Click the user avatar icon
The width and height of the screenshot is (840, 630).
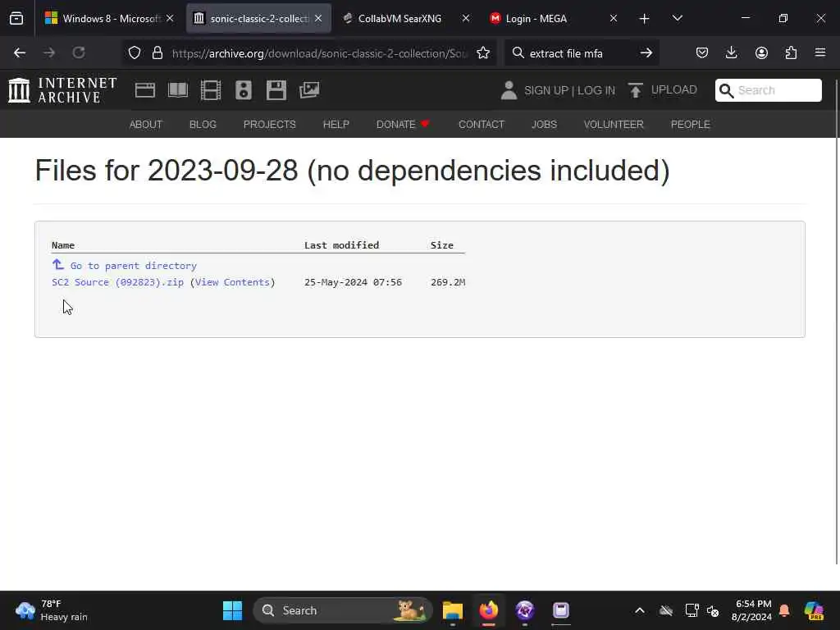pyautogui.click(x=509, y=90)
